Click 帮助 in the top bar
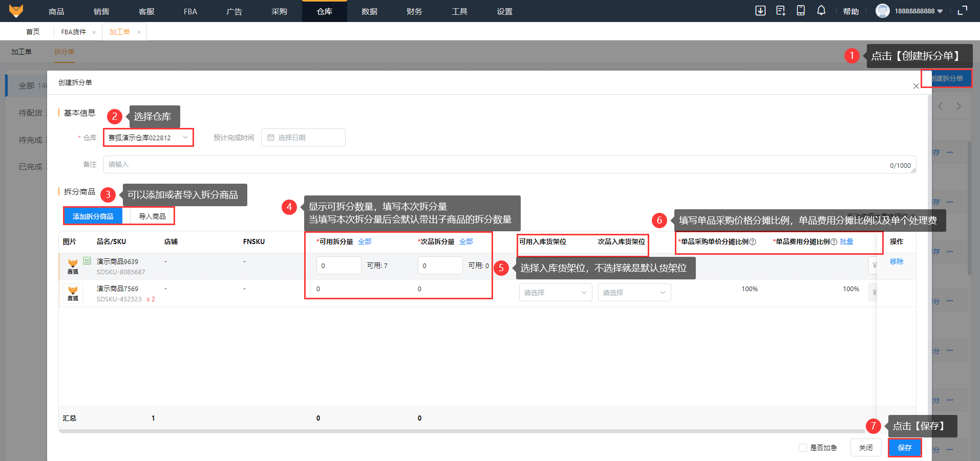Viewport: 980px width, 461px height. tap(851, 11)
